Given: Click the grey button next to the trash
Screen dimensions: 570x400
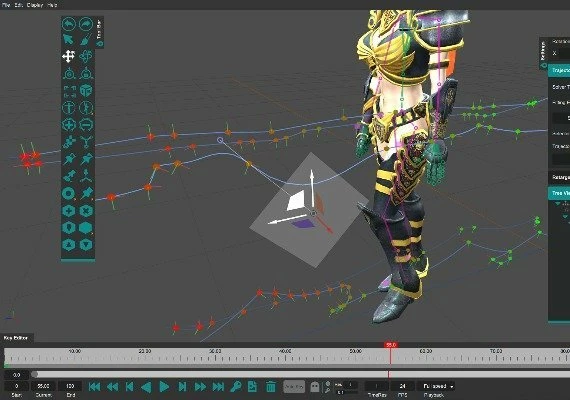Looking at the screenshot, I should [294, 387].
